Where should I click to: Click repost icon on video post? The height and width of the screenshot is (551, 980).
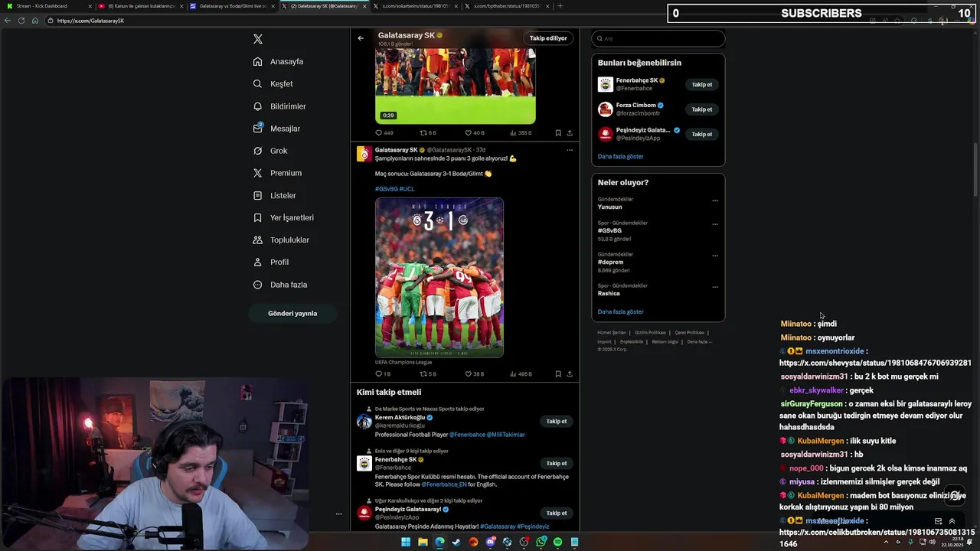coord(423,133)
